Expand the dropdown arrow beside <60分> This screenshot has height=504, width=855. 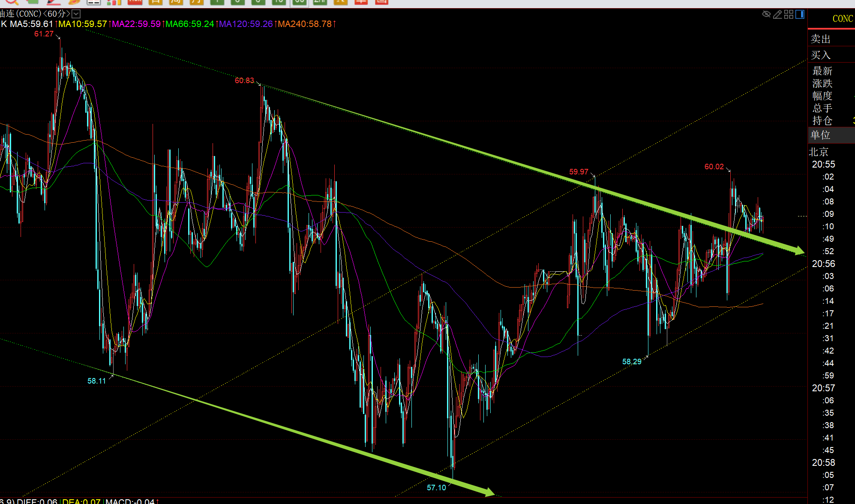coord(76,14)
